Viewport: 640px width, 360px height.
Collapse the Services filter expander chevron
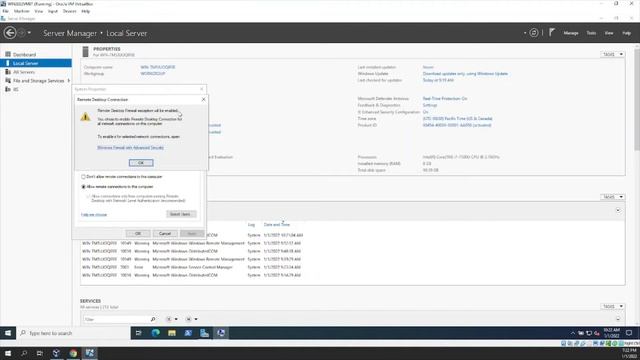(618, 319)
